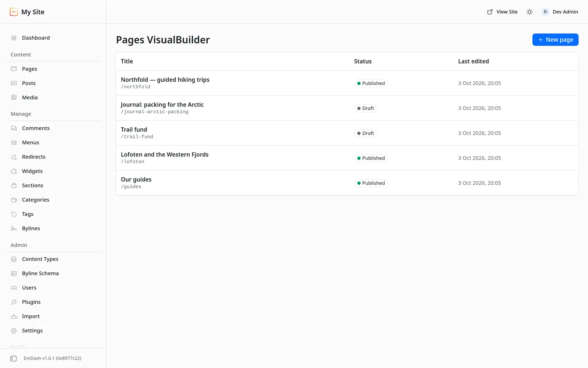Click the Status column header

(363, 61)
